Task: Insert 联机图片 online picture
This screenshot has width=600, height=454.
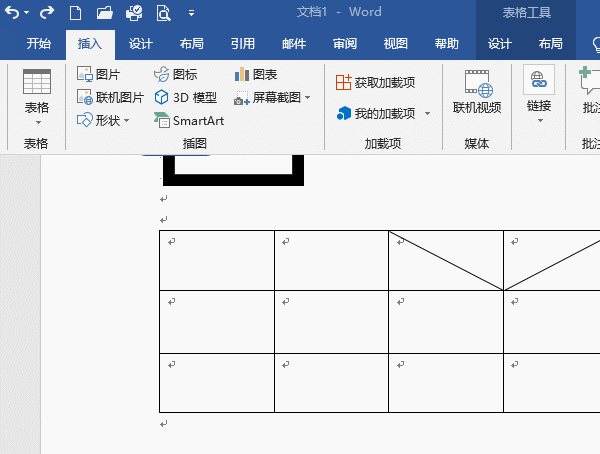Action: (x=110, y=98)
